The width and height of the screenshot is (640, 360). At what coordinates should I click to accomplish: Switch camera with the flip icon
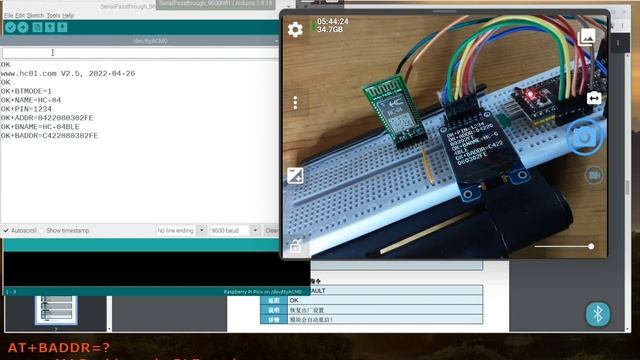tap(594, 98)
